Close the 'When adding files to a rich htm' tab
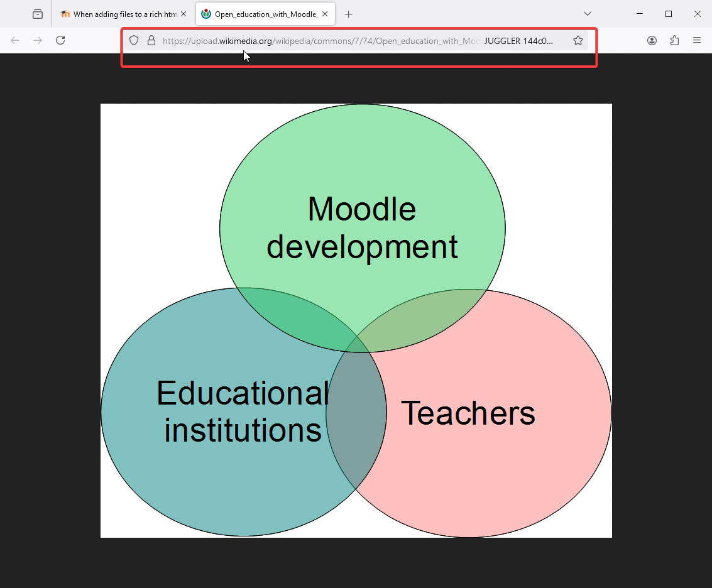Viewport: 712px width, 588px height. pyautogui.click(x=183, y=14)
